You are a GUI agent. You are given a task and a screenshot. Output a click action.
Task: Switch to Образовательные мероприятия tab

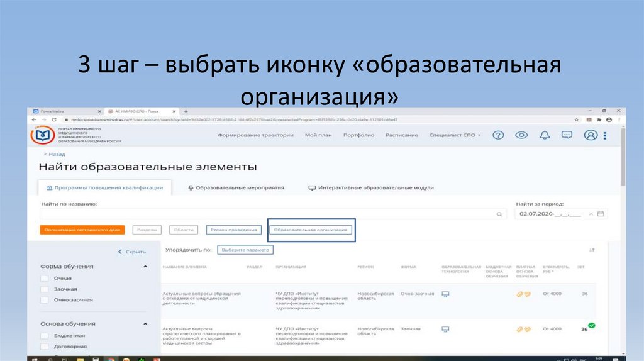pyautogui.click(x=236, y=187)
